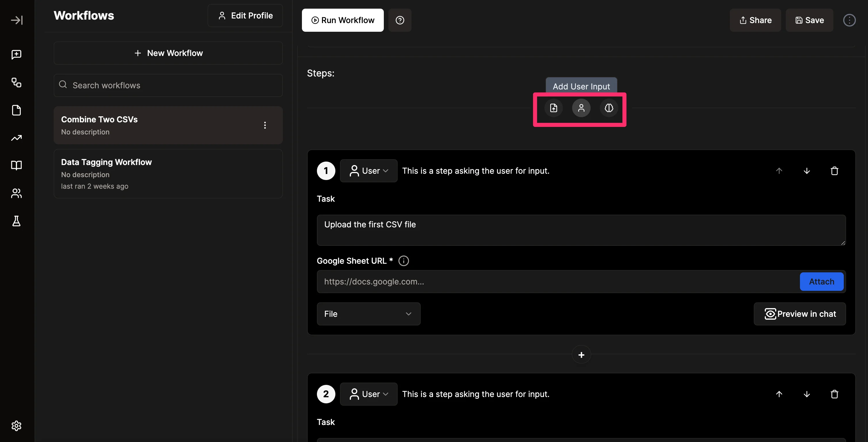Click the add file upload step icon

pos(553,108)
